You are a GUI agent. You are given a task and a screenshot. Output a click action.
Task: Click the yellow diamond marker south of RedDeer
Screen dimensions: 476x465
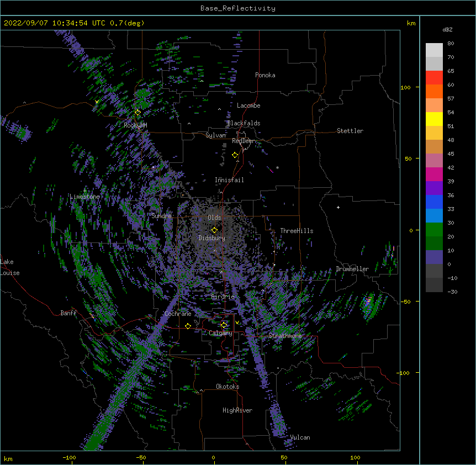235,155
